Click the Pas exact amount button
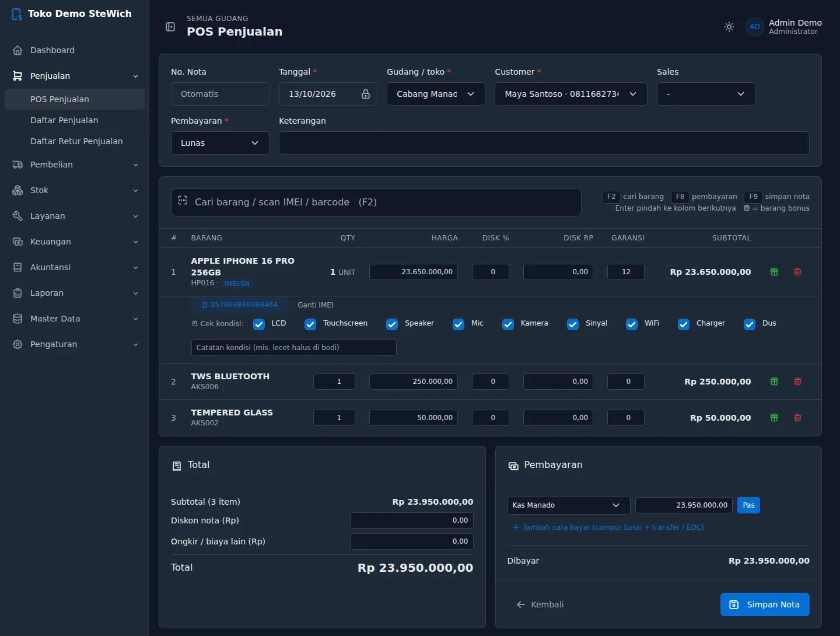The width and height of the screenshot is (840, 636). (x=748, y=505)
